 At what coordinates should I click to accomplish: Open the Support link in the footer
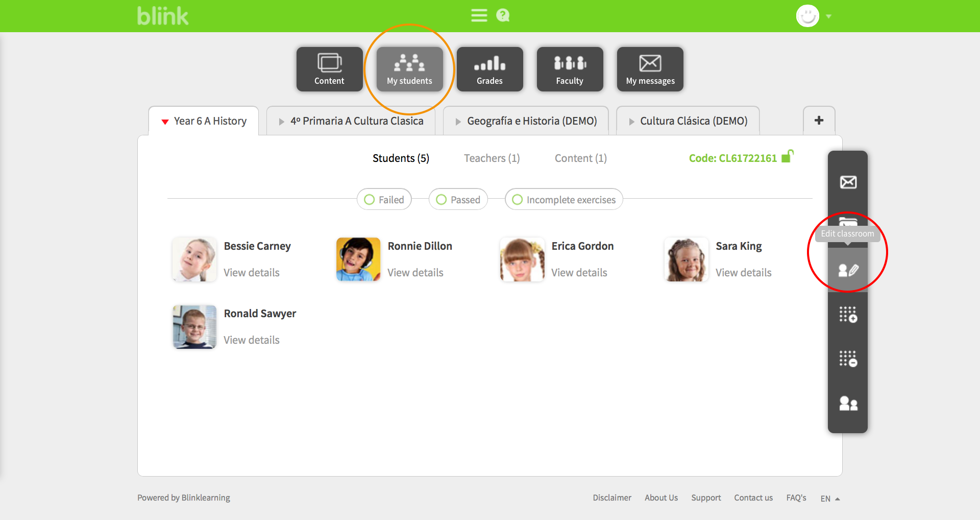pos(706,497)
